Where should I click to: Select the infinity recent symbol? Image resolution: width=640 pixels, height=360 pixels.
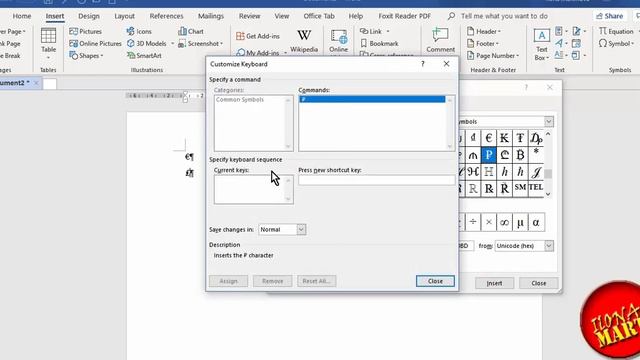click(504, 222)
